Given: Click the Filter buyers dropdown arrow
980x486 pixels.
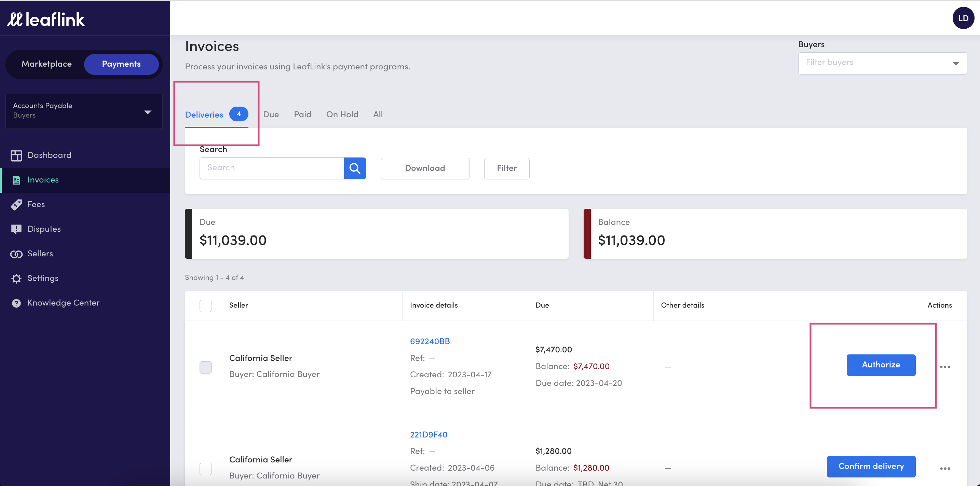Looking at the screenshot, I should pos(955,63).
